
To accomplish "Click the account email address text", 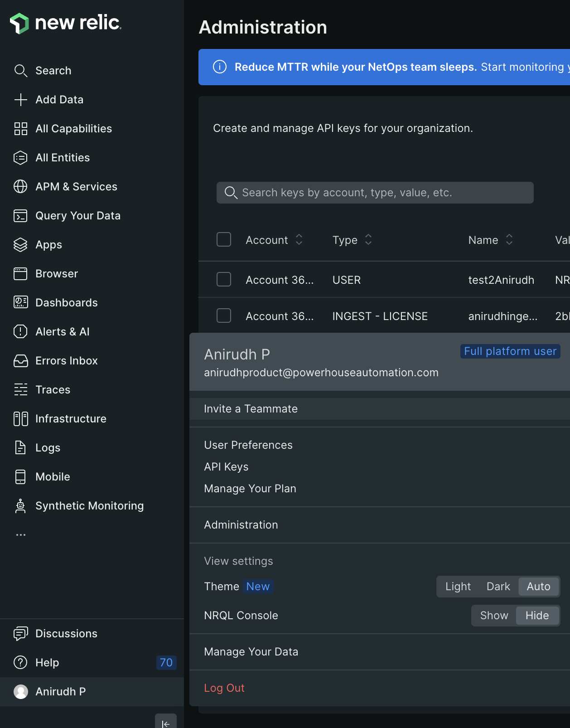I will tap(321, 373).
